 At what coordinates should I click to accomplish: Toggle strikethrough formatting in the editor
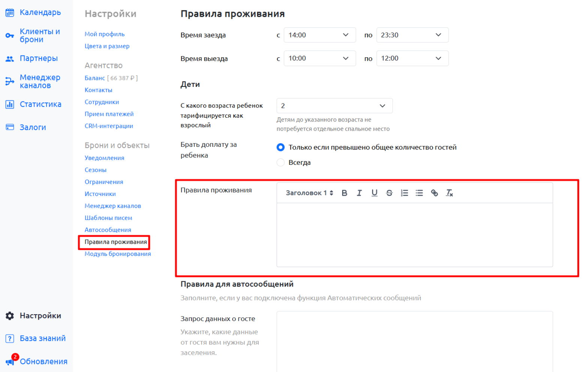coord(389,193)
